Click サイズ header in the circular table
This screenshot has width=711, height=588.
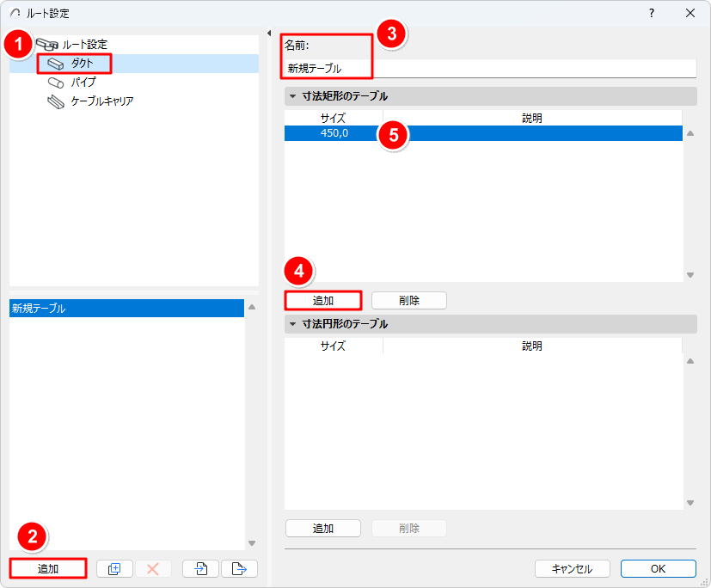tap(334, 346)
